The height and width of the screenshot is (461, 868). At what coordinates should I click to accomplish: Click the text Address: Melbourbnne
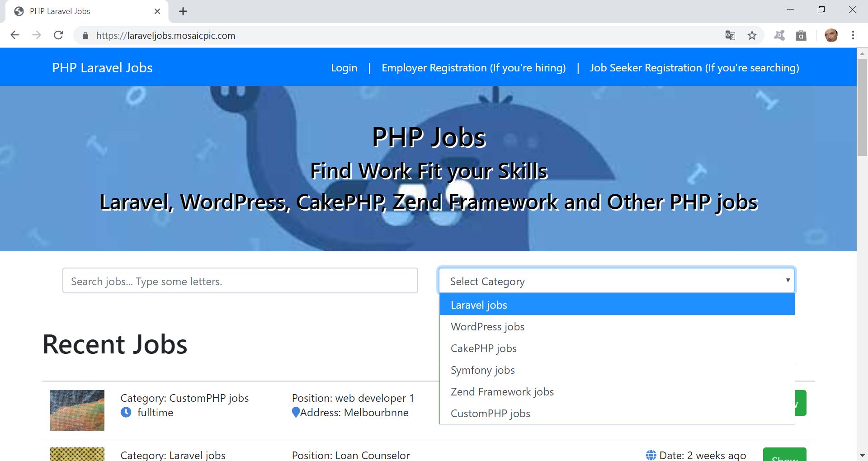[x=354, y=413]
